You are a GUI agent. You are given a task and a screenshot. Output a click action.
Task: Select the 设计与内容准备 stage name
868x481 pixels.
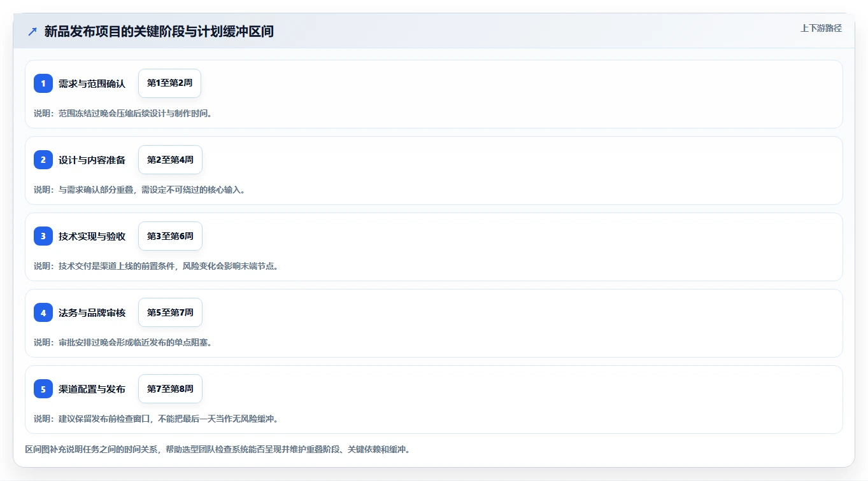[92, 160]
